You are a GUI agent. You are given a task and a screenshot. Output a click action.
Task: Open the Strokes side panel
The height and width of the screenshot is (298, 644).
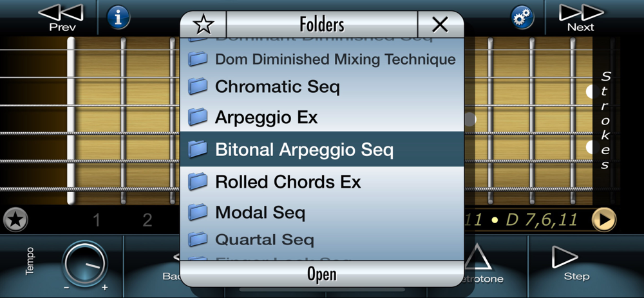605,120
